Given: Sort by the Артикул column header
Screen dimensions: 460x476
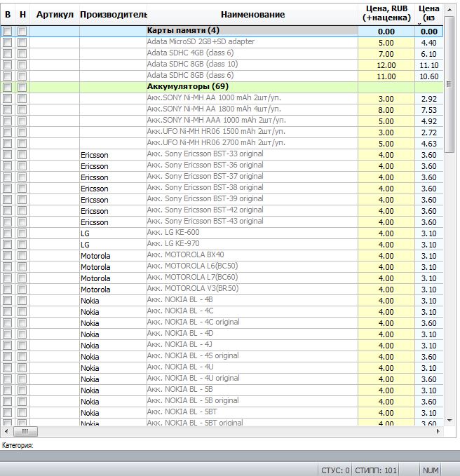Looking at the screenshot, I should point(55,14).
